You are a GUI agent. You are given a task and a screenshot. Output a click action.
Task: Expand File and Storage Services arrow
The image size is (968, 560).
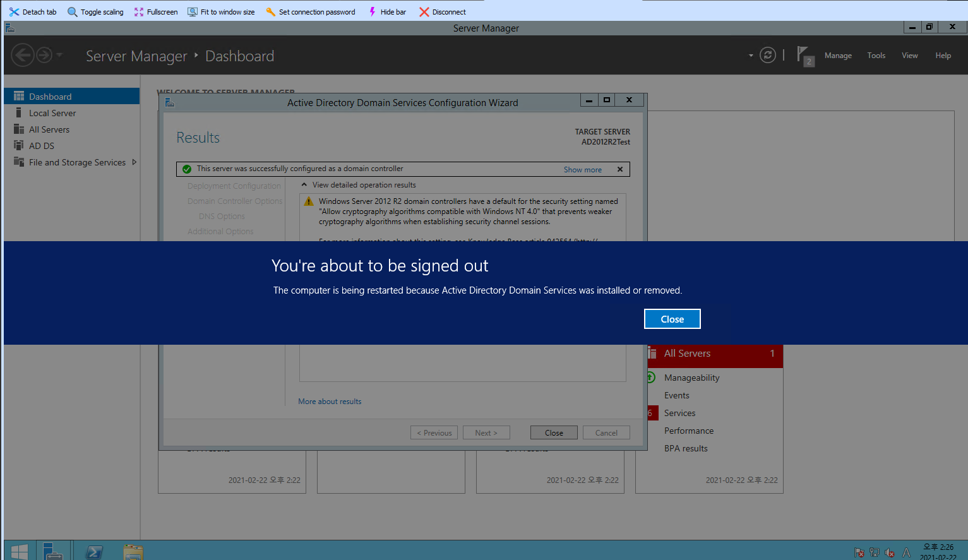click(x=134, y=162)
